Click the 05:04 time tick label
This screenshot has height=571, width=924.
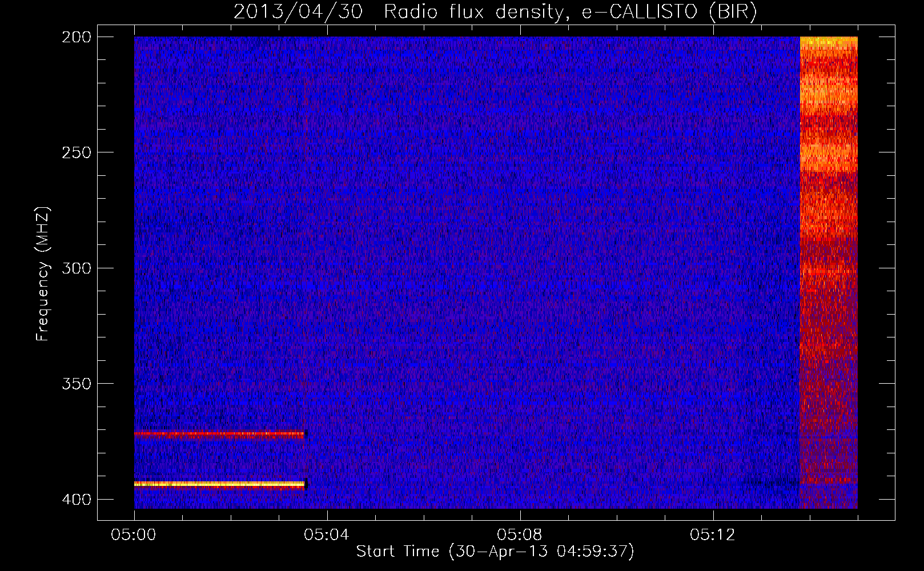click(x=327, y=534)
